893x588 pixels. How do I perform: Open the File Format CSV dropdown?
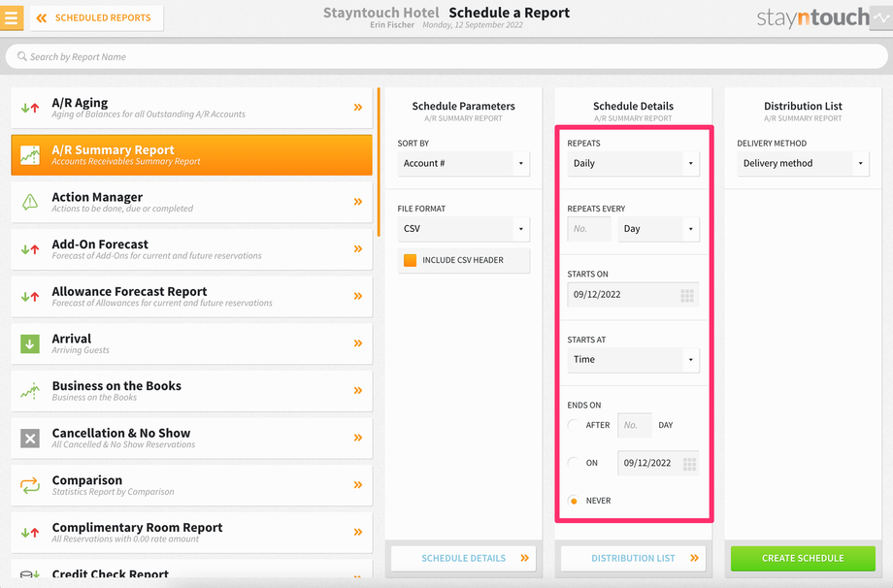point(463,229)
